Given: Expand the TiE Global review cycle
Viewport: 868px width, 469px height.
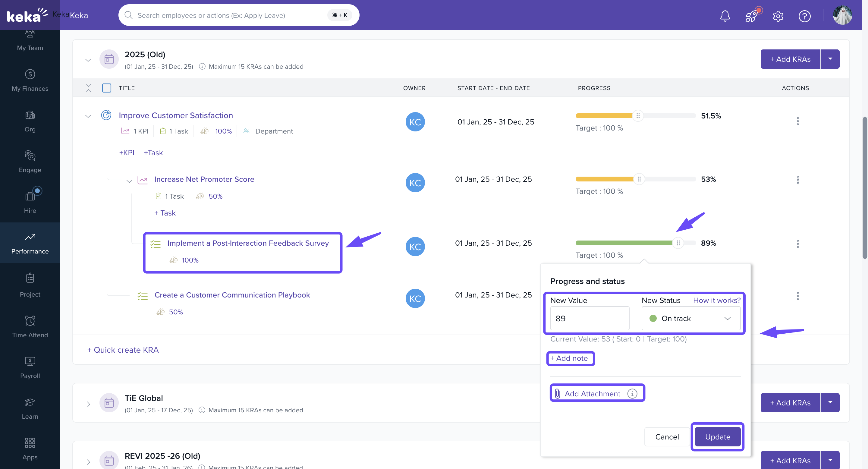Looking at the screenshot, I should (88, 404).
